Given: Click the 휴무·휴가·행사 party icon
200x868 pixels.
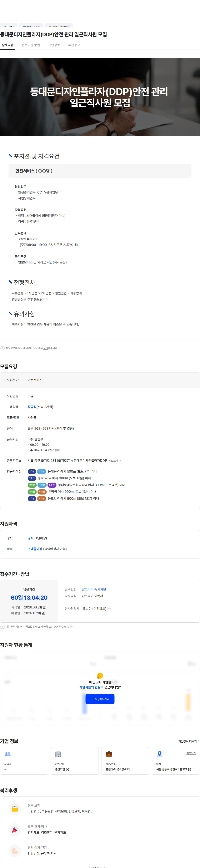Looking at the screenshot, I should tap(15, 830).
